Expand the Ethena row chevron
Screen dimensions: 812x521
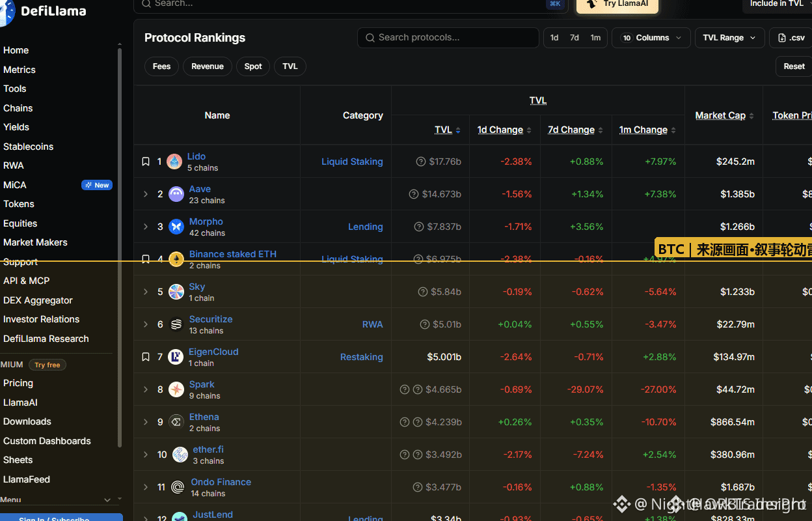coord(146,422)
